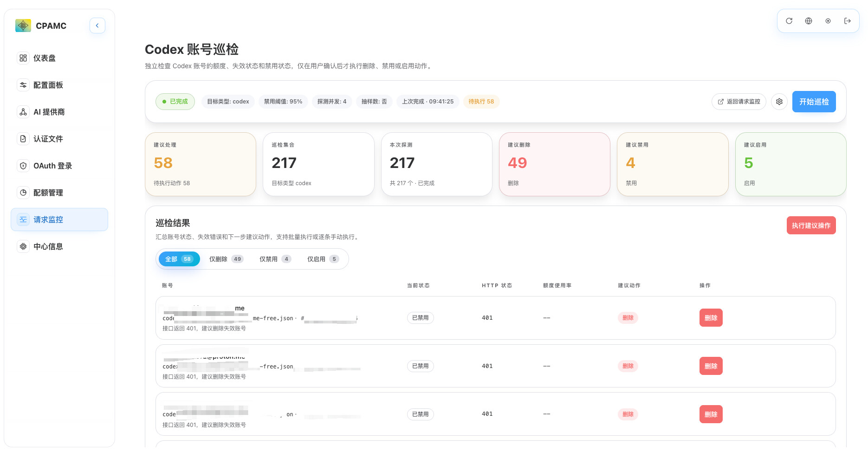
Task: Click the red 执行建议操作 button
Action: [x=811, y=226]
